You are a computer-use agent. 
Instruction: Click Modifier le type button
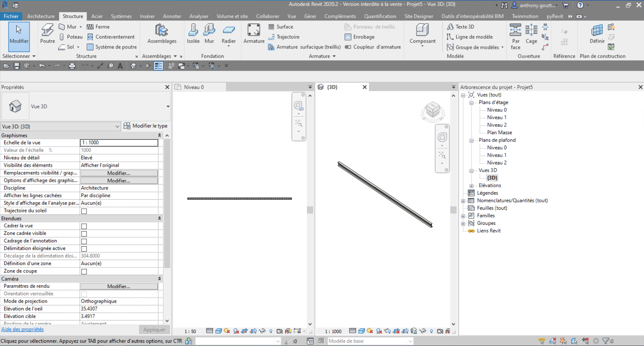[146, 126]
